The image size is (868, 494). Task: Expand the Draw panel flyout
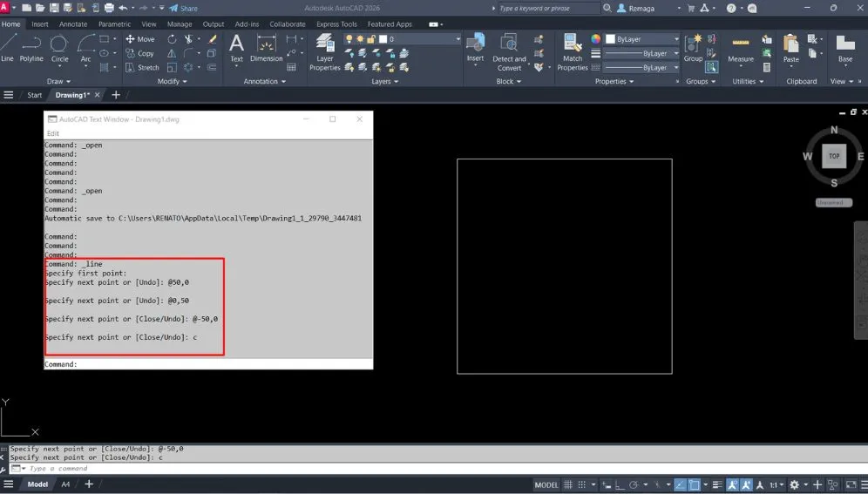pyautogui.click(x=59, y=81)
